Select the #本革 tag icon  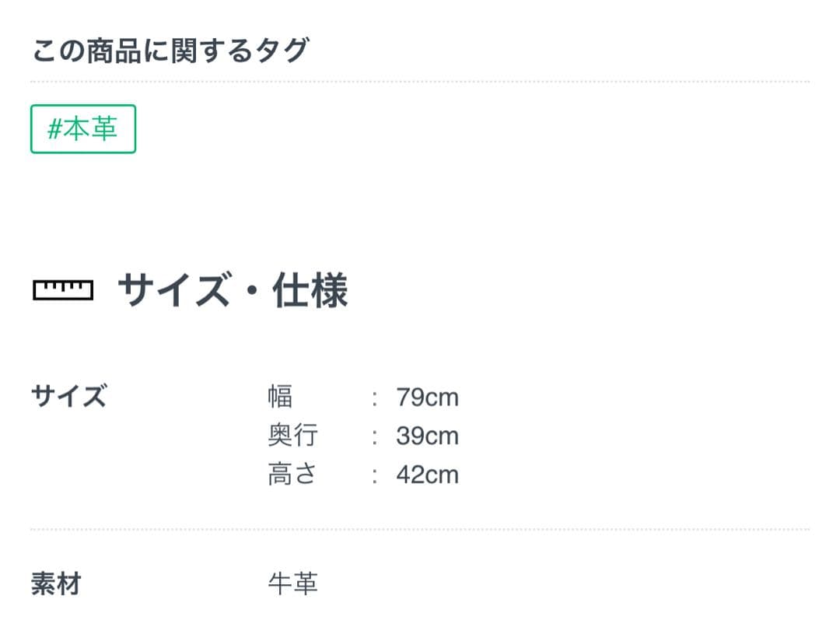[x=83, y=128]
